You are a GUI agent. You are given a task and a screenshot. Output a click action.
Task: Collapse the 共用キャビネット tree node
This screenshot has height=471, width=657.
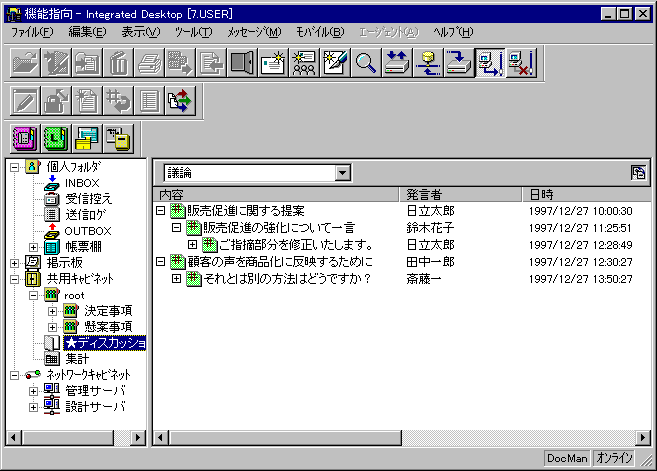click(14, 279)
